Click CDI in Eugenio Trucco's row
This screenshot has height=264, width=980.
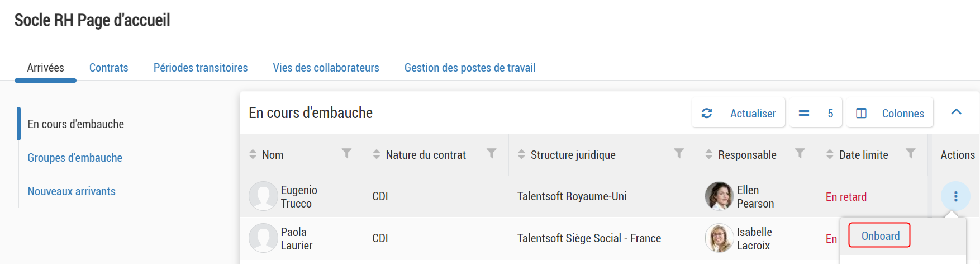[x=380, y=196]
